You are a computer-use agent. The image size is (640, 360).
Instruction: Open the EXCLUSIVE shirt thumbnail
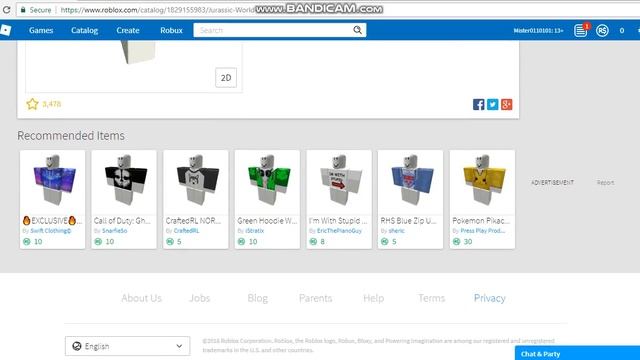(53, 182)
